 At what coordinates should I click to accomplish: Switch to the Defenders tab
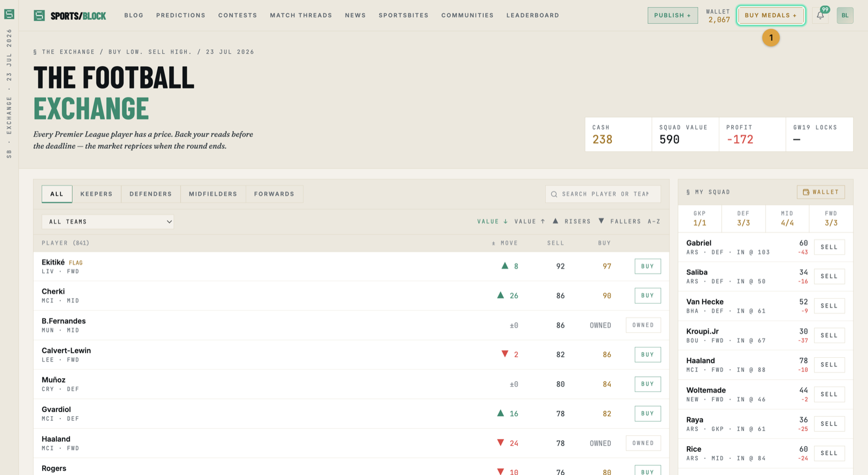[x=151, y=194]
